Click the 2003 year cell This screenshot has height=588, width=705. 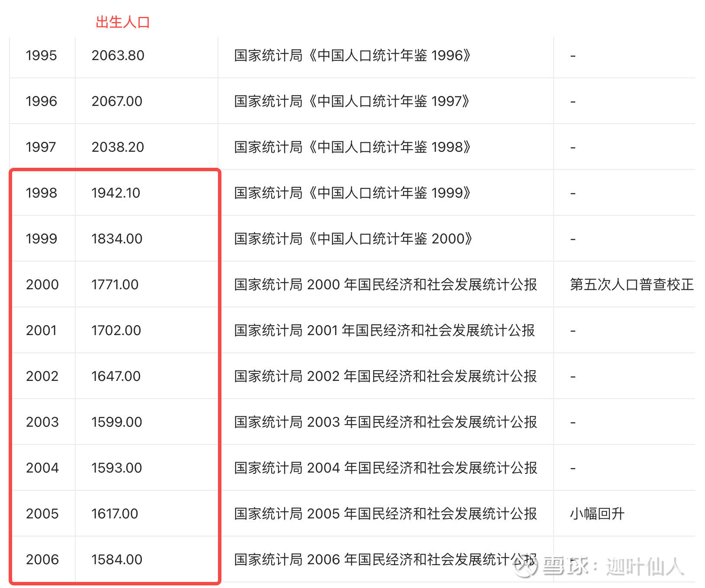pos(42,422)
